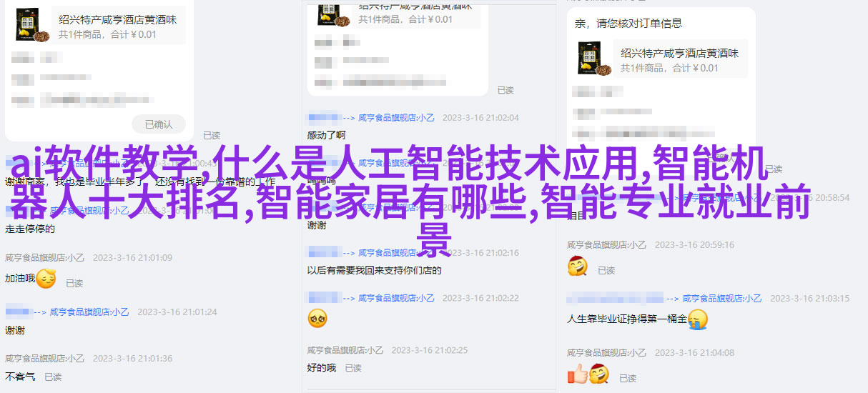This screenshot has height=393, width=868.
Task: Click the thumbs-up emoji in the right chat
Action: point(576,374)
